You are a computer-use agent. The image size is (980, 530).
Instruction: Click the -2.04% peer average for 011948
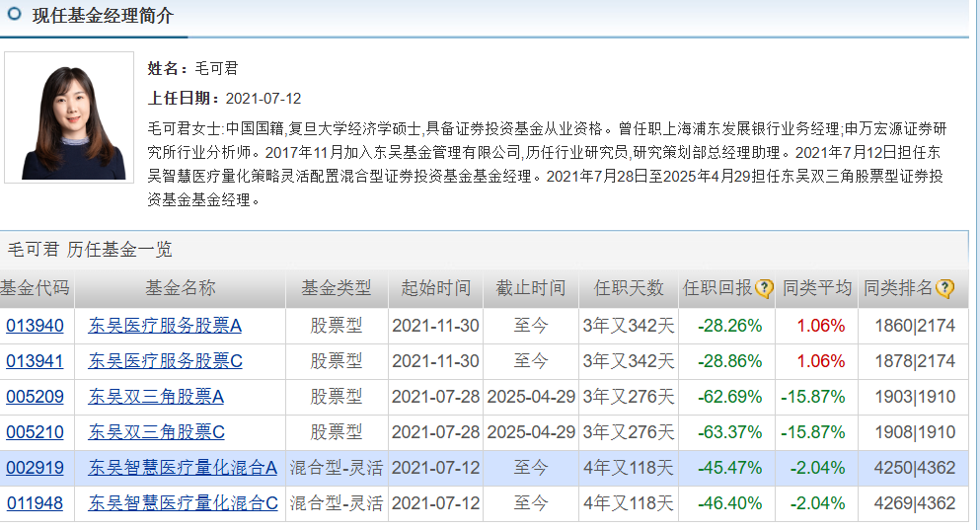point(817,503)
